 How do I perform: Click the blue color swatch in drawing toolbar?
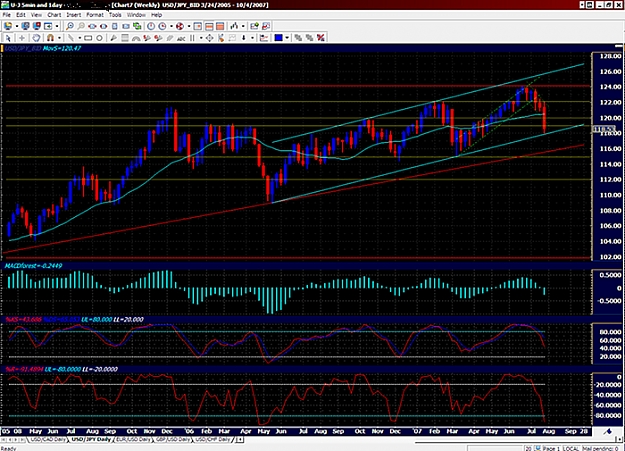[279, 38]
